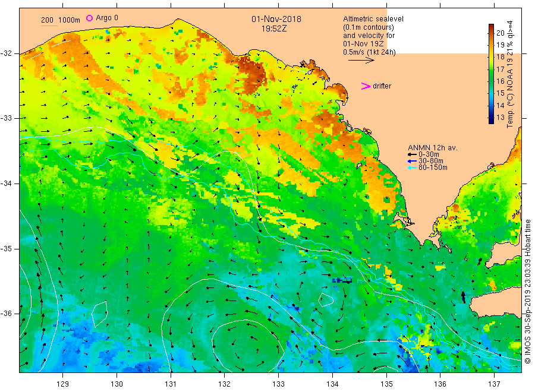Screen dimensions: 535x392
Task: Click the '-32' latitude axis label
Action: 6,53
